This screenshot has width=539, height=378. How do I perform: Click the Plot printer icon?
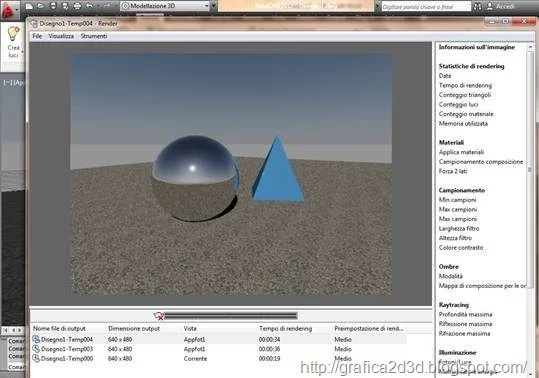point(77,6)
